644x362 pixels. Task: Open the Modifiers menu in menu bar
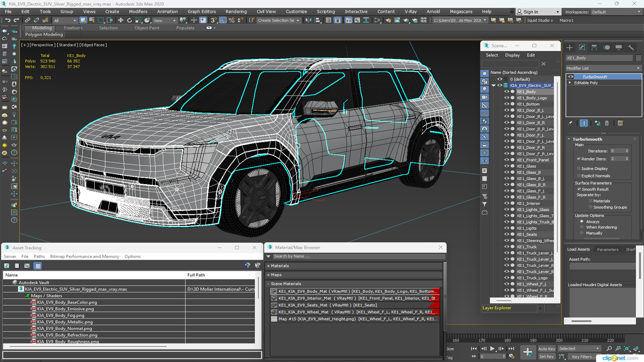coord(137,12)
